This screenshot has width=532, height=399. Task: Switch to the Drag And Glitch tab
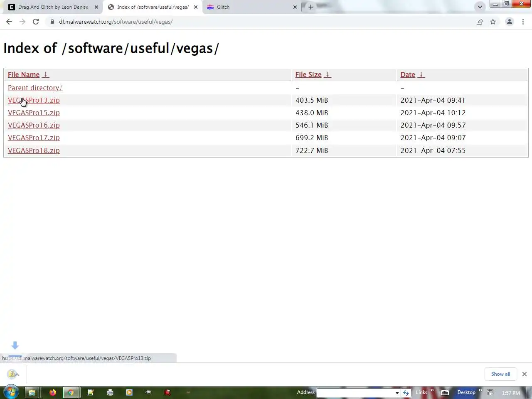click(x=53, y=7)
